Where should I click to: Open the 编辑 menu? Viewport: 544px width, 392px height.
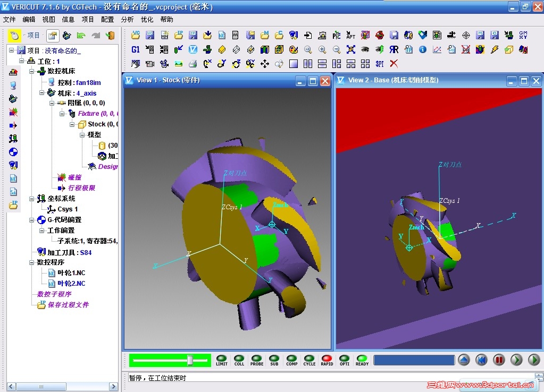pos(29,20)
